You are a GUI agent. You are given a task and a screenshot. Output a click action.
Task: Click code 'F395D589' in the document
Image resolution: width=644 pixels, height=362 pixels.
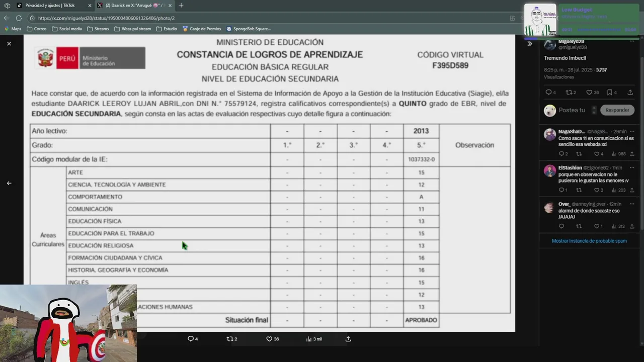pyautogui.click(x=450, y=65)
